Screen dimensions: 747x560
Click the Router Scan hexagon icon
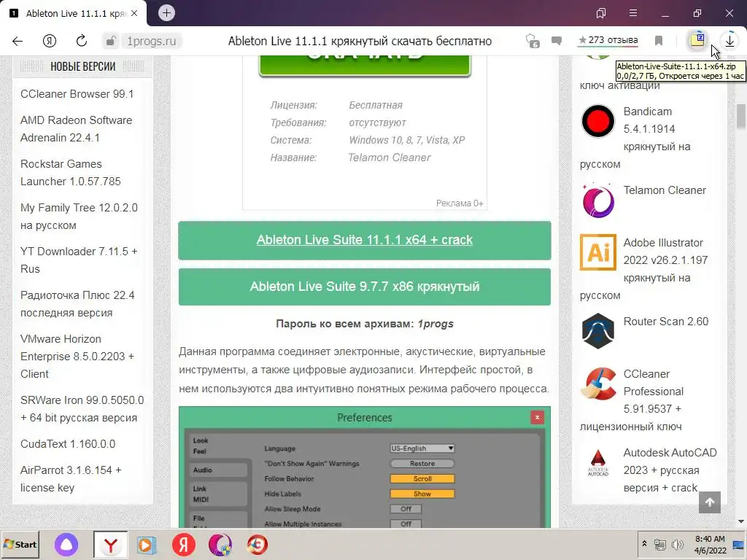(x=598, y=331)
